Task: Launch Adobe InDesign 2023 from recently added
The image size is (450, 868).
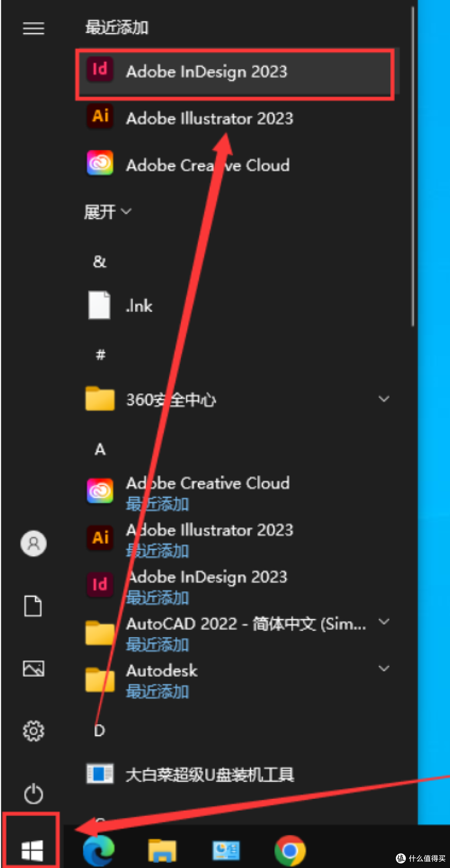Action: pyautogui.click(x=237, y=72)
